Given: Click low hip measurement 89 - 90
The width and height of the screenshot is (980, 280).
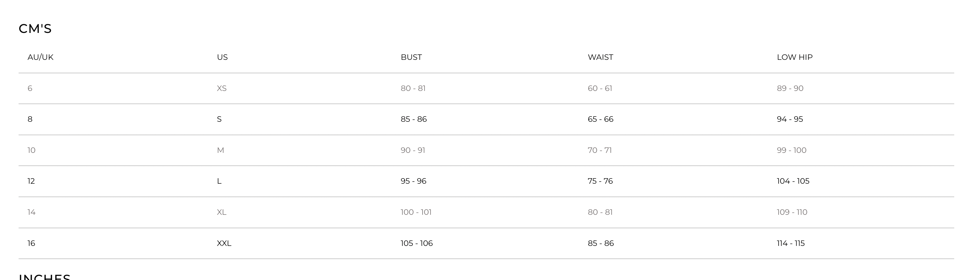Looking at the screenshot, I should (x=790, y=89).
